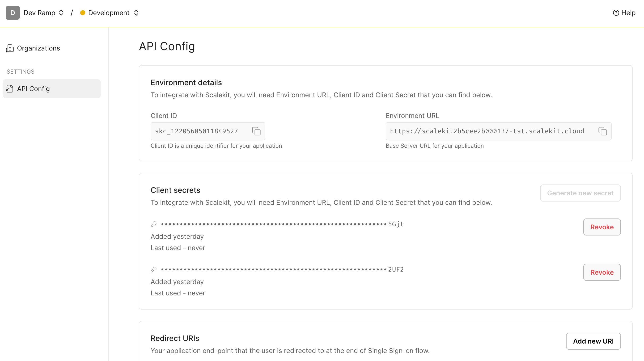
Task: Click the yellow Development status dot
Action: 82,13
